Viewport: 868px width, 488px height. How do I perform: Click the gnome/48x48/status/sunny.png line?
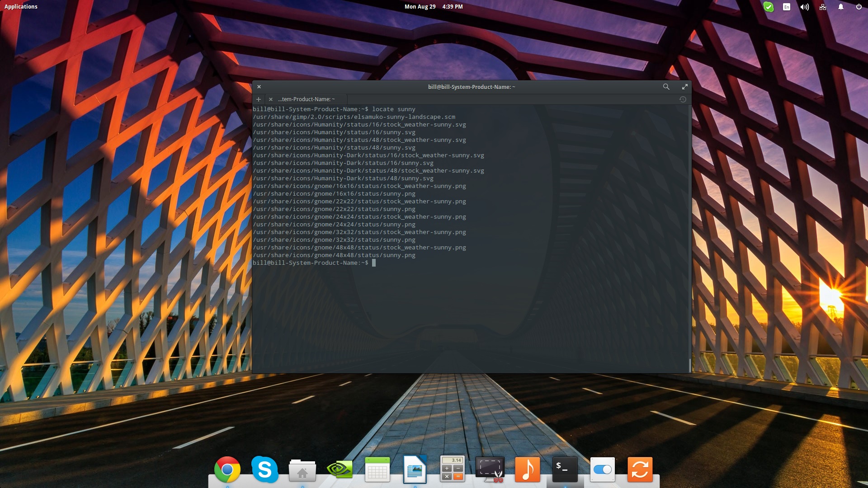click(334, 255)
